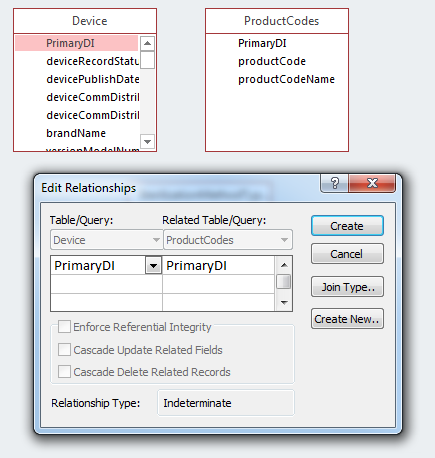435x458 pixels.
Task: Click the field grid scroll up arrow
Action: pyautogui.click(x=284, y=265)
